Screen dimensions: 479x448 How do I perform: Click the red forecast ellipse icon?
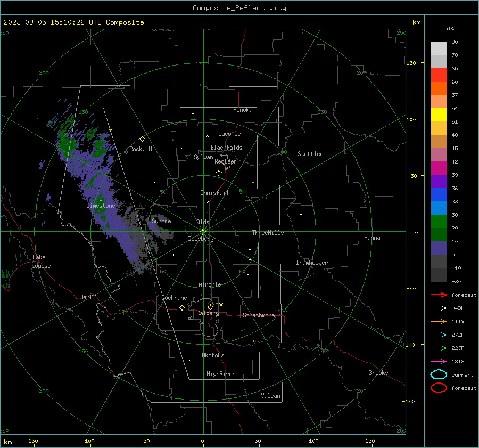pos(439,388)
